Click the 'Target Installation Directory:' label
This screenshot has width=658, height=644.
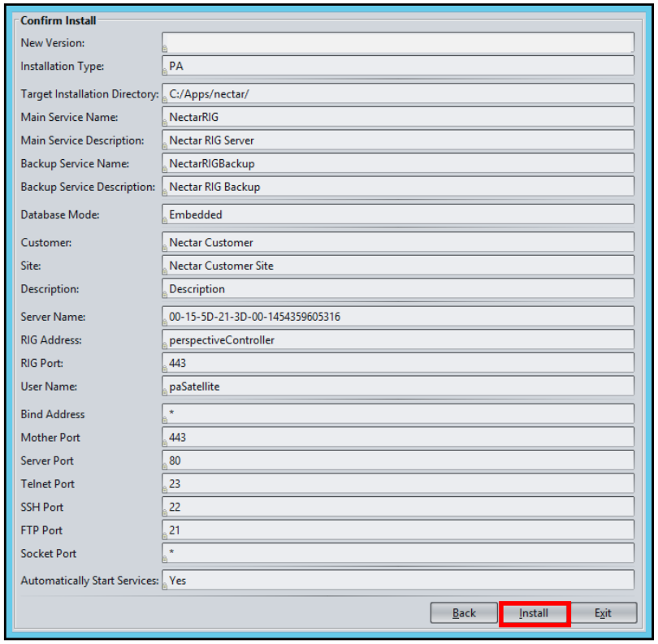pos(90,94)
